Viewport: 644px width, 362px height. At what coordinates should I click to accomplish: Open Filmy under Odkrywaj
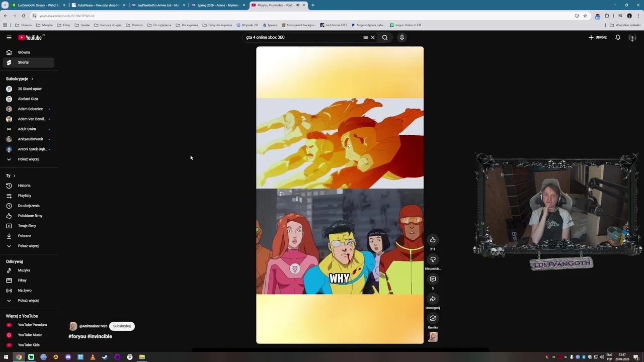(x=29, y=281)
